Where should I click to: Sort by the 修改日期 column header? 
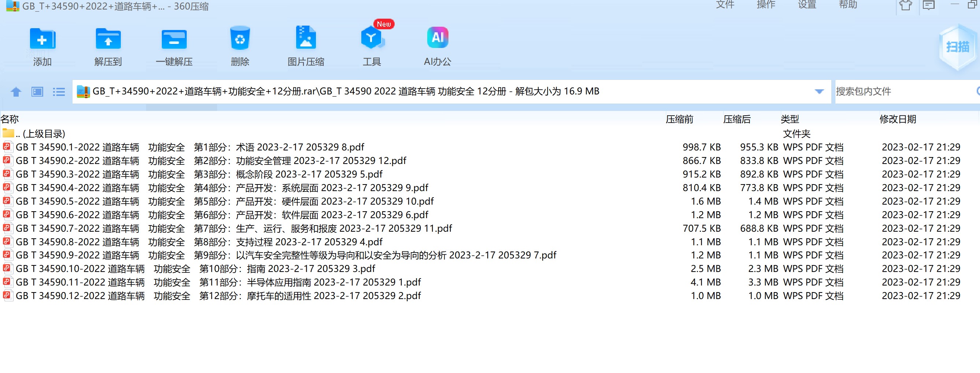[898, 119]
